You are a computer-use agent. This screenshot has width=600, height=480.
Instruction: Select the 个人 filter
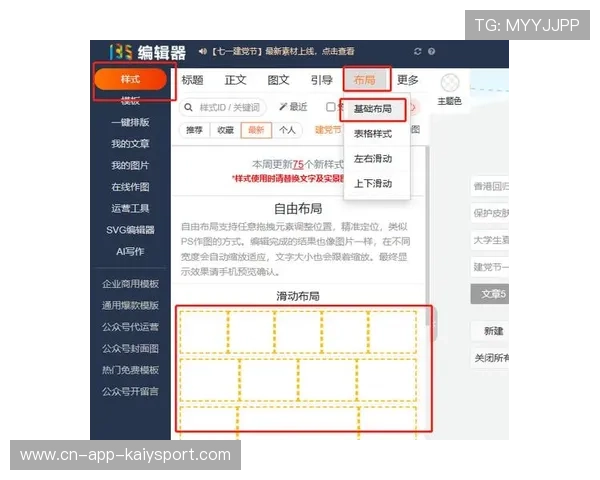[x=287, y=130]
